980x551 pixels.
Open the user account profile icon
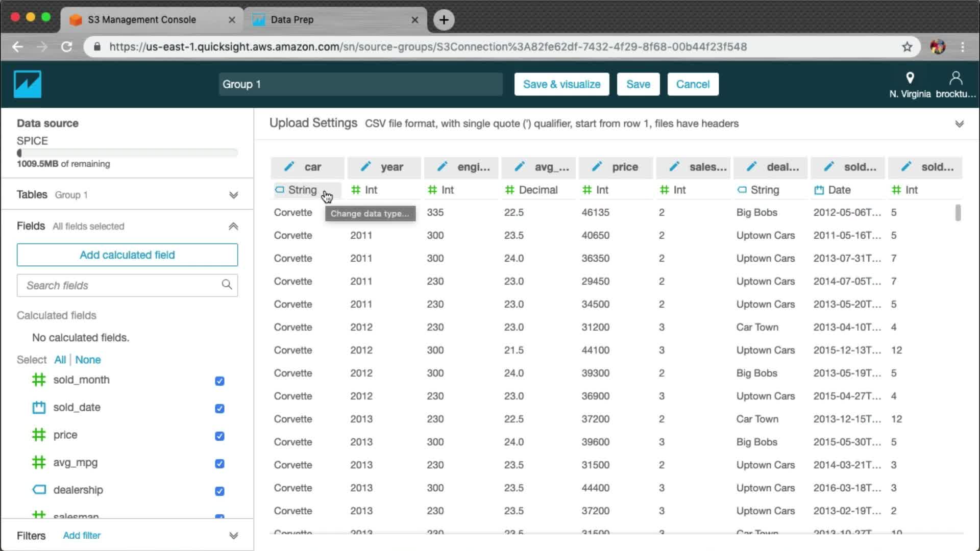pyautogui.click(x=955, y=78)
